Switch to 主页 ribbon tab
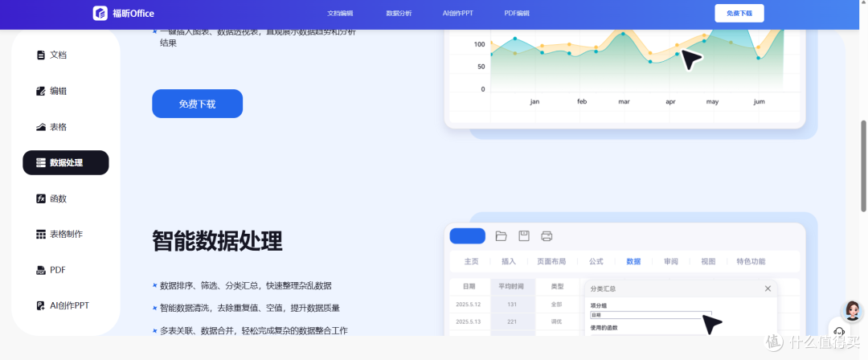The height and width of the screenshot is (360, 868). pos(471,261)
